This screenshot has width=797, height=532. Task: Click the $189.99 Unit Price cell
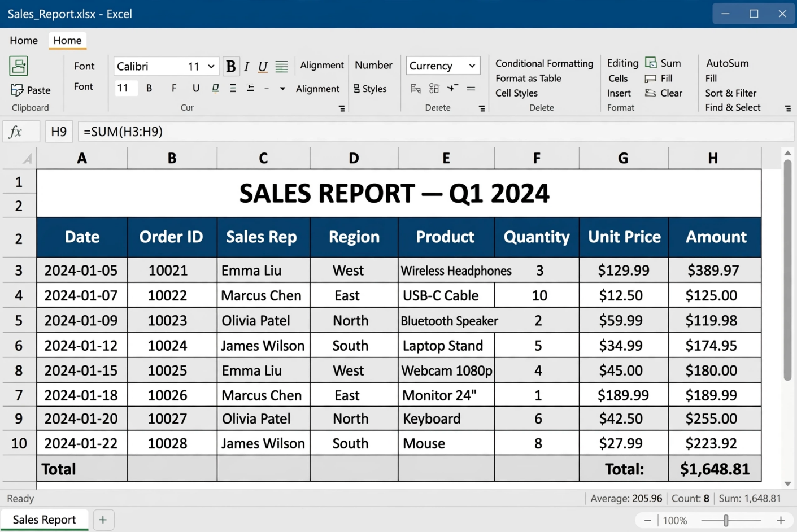(624, 395)
